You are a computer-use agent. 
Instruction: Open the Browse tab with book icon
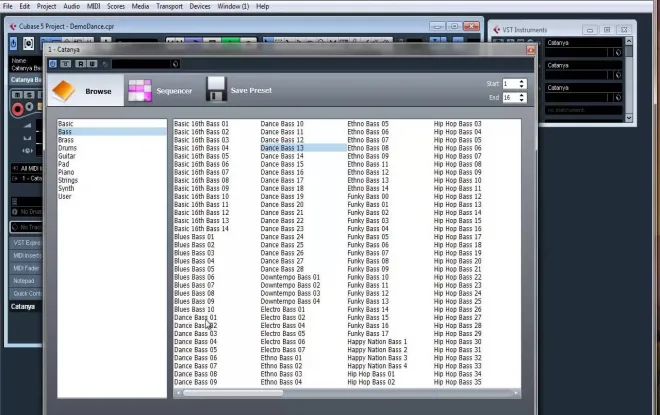click(86, 90)
